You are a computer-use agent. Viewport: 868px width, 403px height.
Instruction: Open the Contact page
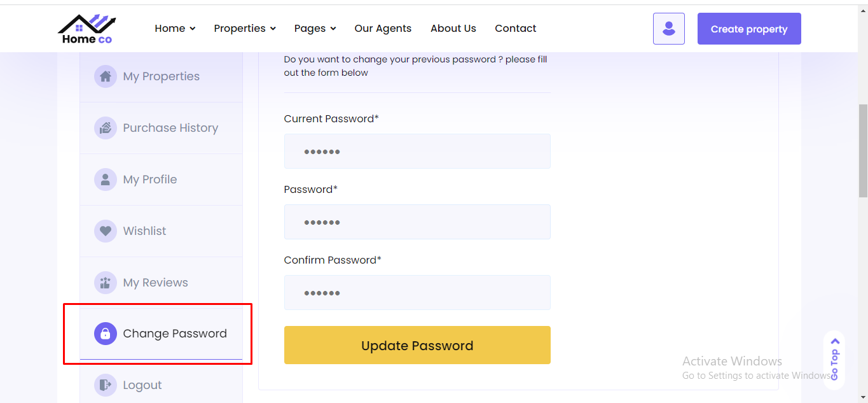[516, 29]
